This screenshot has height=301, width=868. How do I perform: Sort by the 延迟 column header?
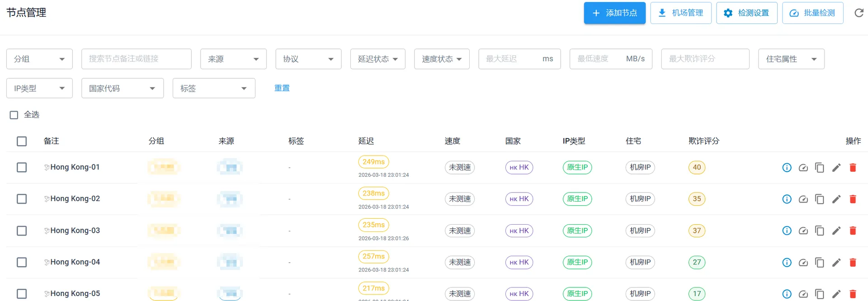coord(366,141)
